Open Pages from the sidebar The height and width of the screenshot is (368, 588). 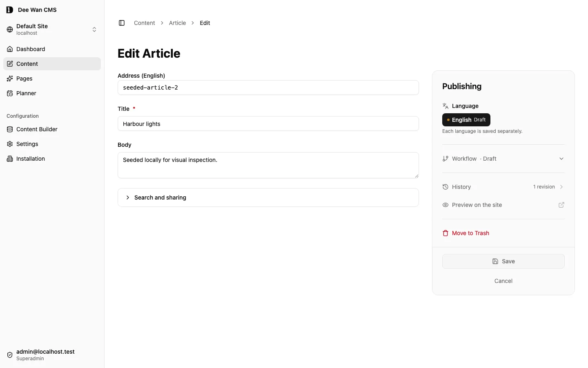coord(52,79)
